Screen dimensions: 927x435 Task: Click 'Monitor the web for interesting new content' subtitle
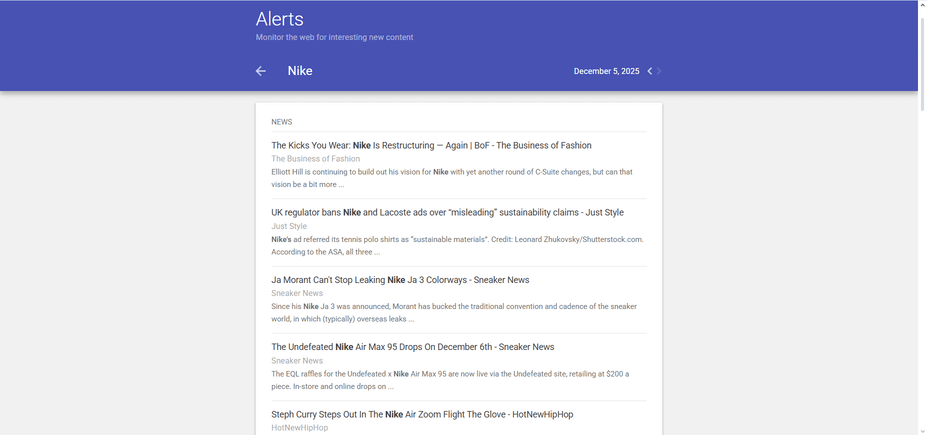coord(334,37)
